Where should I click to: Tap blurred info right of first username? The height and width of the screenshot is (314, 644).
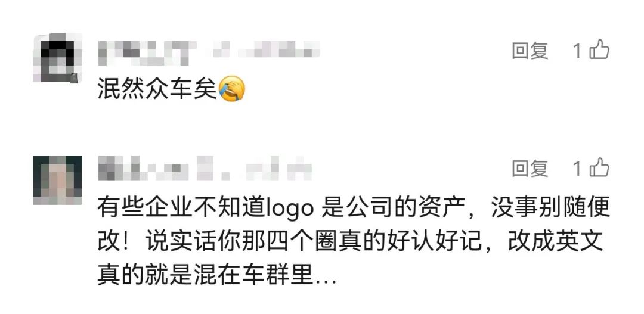click(266, 50)
